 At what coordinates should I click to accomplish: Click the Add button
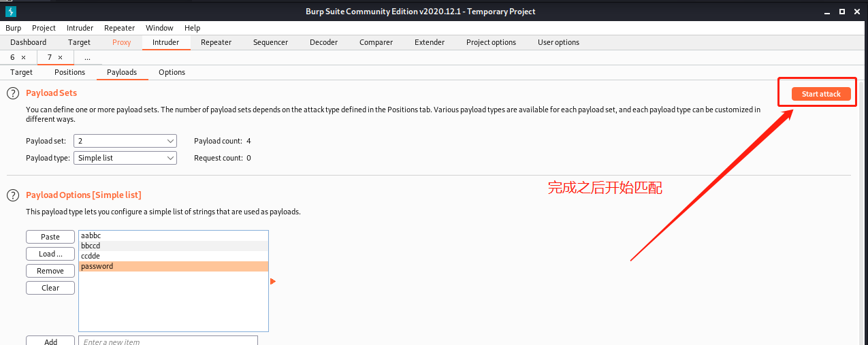(x=50, y=342)
